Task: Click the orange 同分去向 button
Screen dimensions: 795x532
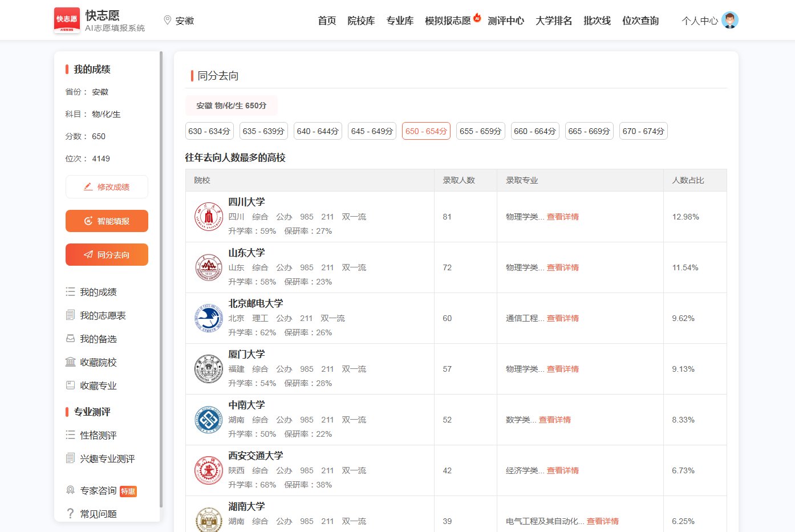Action: coord(107,254)
